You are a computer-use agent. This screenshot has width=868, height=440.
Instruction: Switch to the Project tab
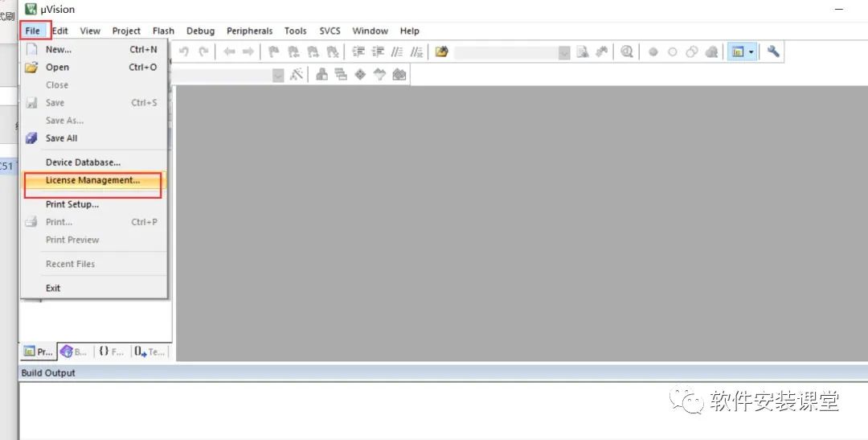click(39, 352)
